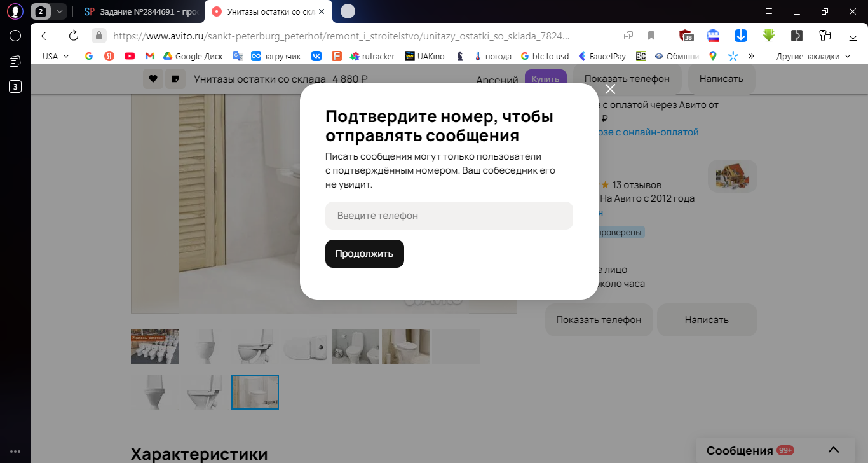The image size is (868, 463).
Task: Click the bookmark flag icon in address bar
Action: [x=651, y=36]
